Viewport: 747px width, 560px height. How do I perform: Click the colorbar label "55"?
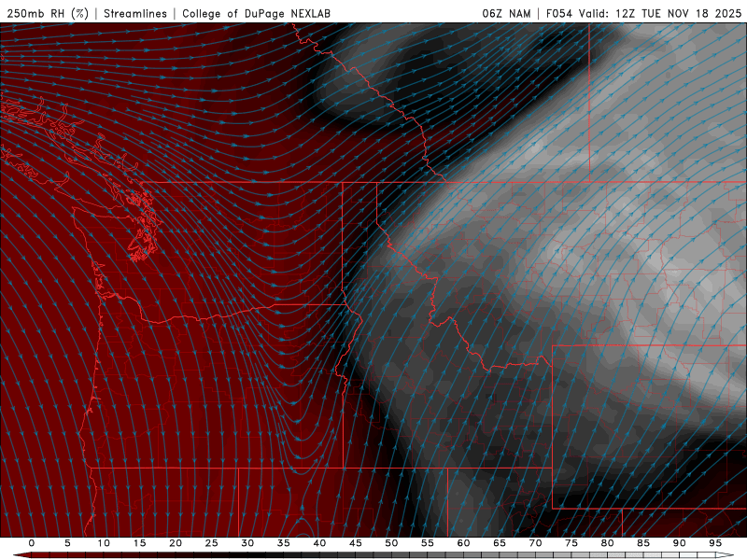pyautogui.click(x=428, y=543)
